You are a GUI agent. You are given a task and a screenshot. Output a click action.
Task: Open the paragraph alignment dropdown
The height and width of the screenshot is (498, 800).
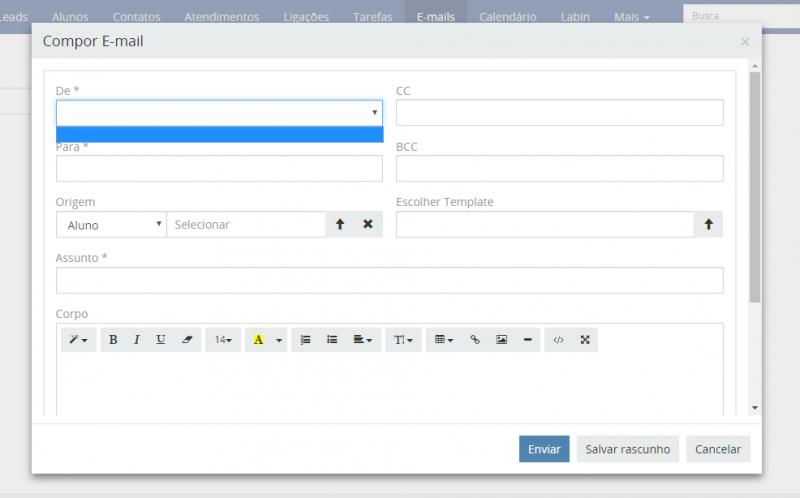pyautogui.click(x=363, y=340)
